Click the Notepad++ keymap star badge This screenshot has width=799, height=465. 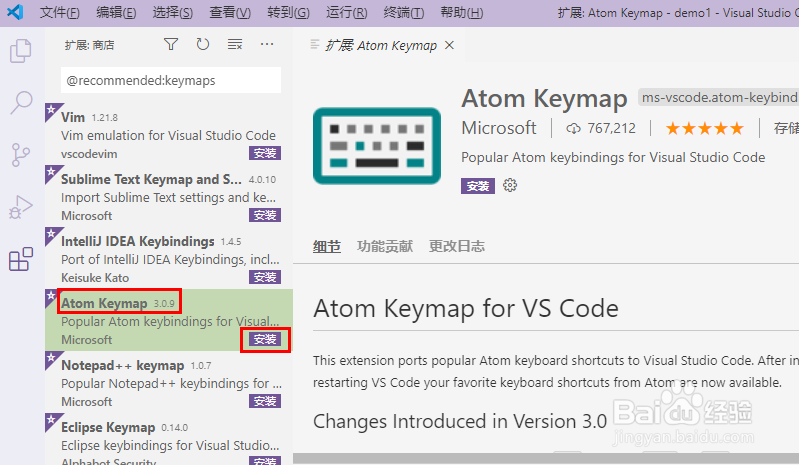coord(51,358)
